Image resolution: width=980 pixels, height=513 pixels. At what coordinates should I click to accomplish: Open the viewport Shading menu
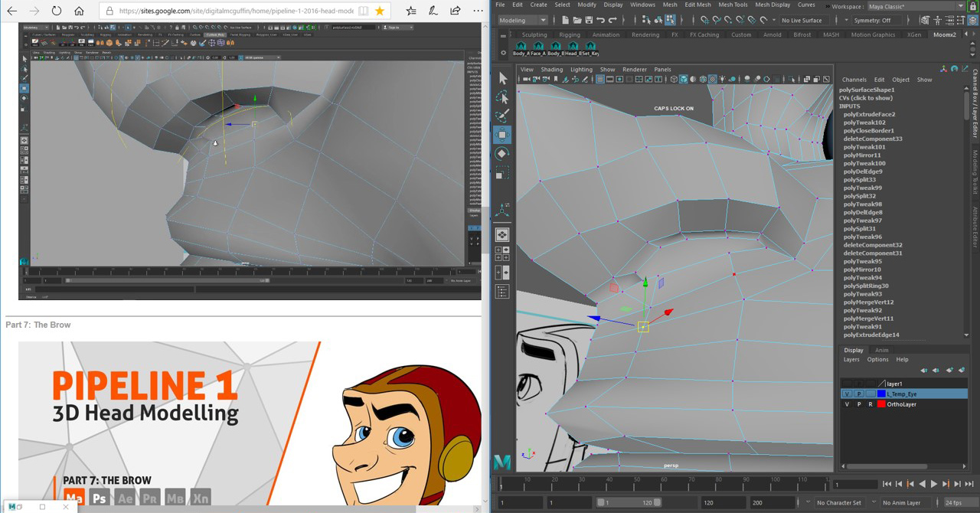(551, 70)
